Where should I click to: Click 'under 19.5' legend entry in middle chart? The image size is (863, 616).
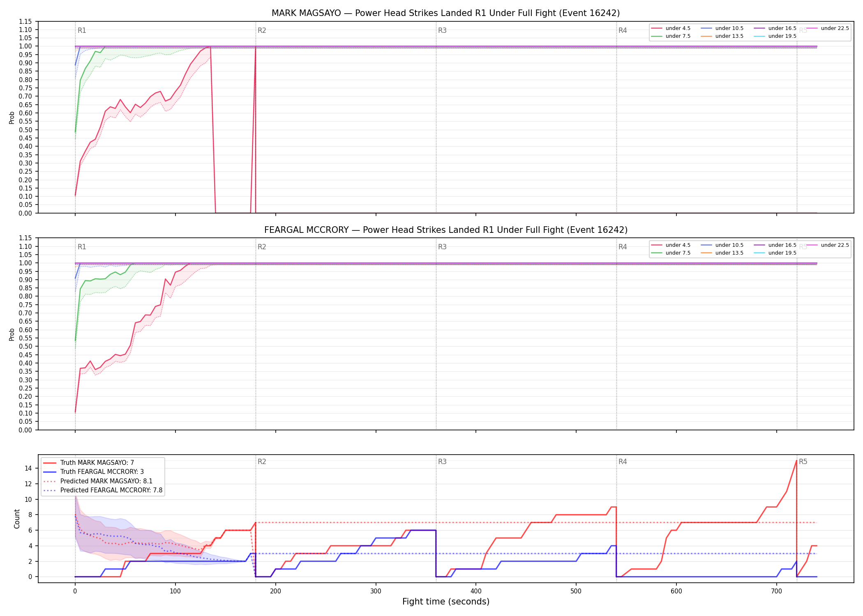click(775, 253)
